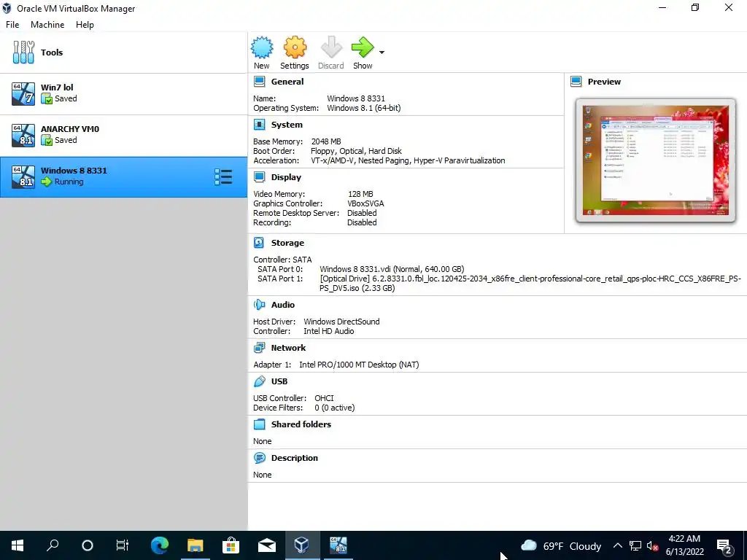Click the taskbar clock showing 4:22 AM
Image resolution: width=747 pixels, height=560 pixels.
click(684, 545)
